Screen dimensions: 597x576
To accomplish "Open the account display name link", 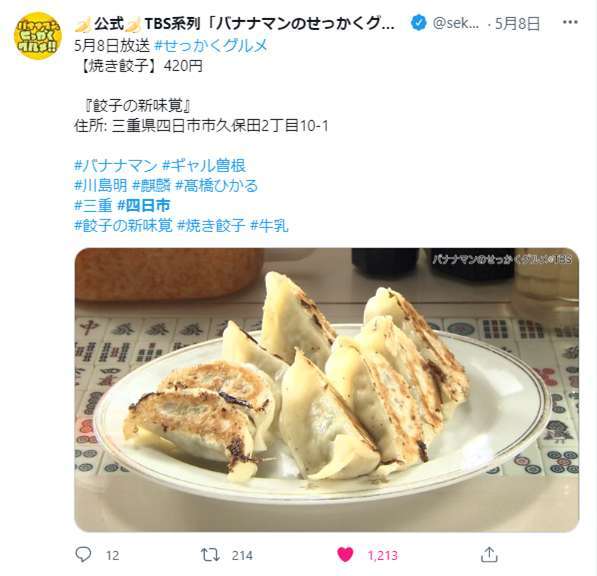I will pos(235,24).
